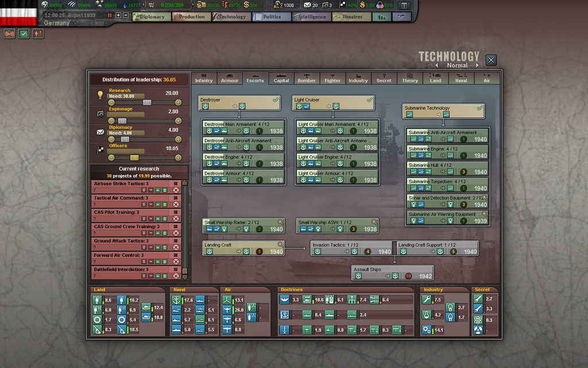Move Ground Attack Tactics up one
This screenshot has height=368, width=588.
(157, 247)
